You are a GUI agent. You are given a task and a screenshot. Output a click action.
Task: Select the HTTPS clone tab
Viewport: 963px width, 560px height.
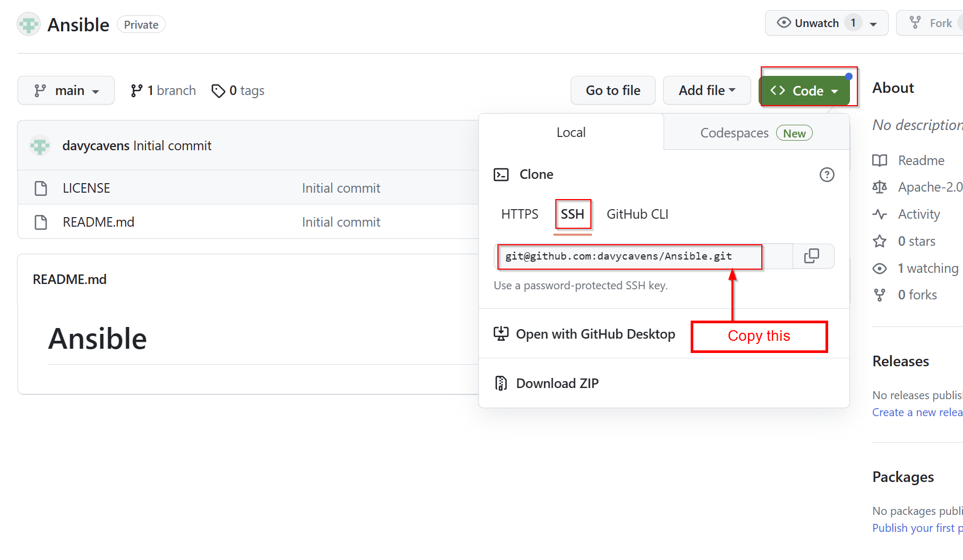[x=520, y=214]
